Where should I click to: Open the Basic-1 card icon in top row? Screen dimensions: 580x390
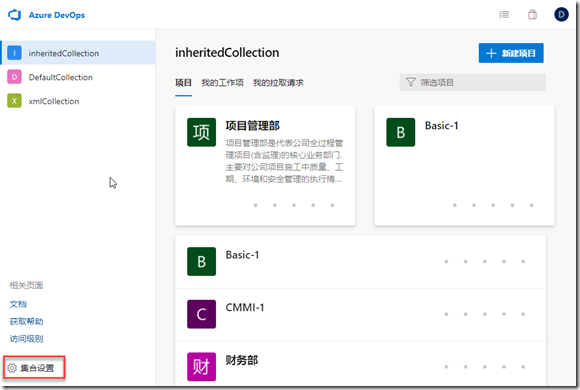pos(401,132)
